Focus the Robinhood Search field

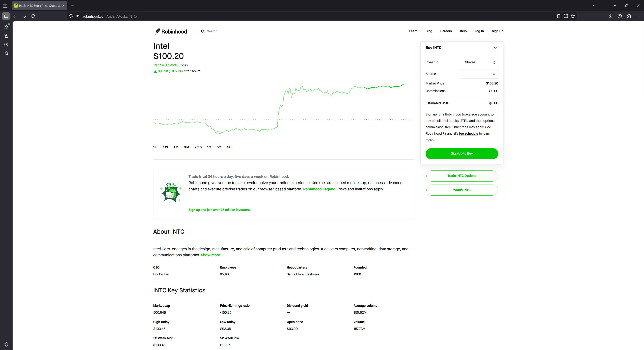pyautogui.click(x=261, y=31)
